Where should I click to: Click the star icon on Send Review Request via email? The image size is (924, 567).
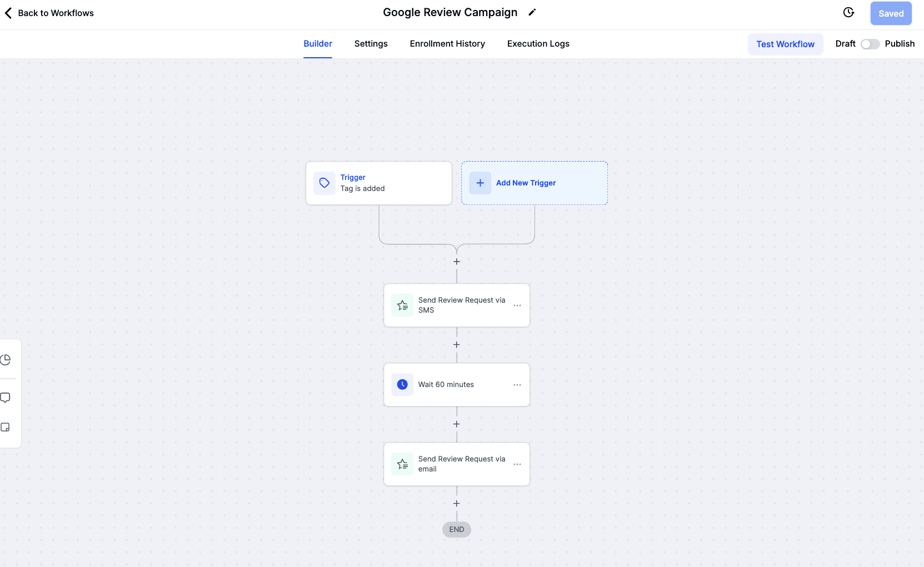click(x=402, y=464)
